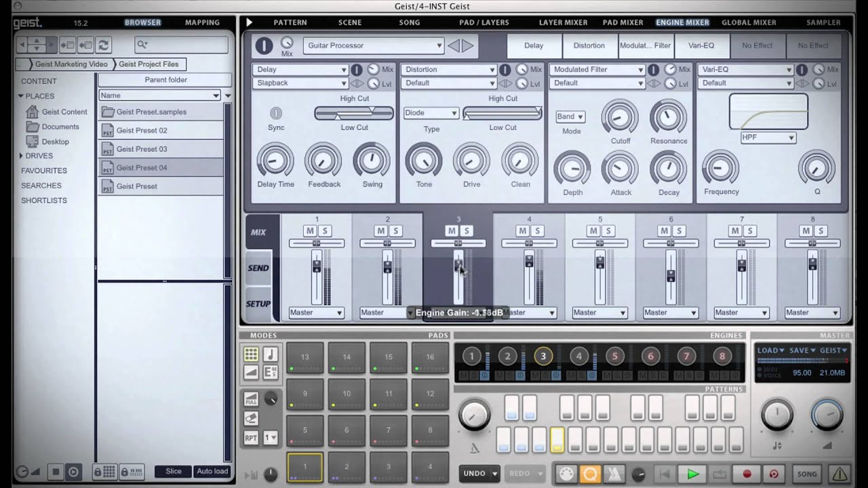The height and width of the screenshot is (488, 868).
Task: Open the Geist Preset.samples folder
Action: pos(161,112)
